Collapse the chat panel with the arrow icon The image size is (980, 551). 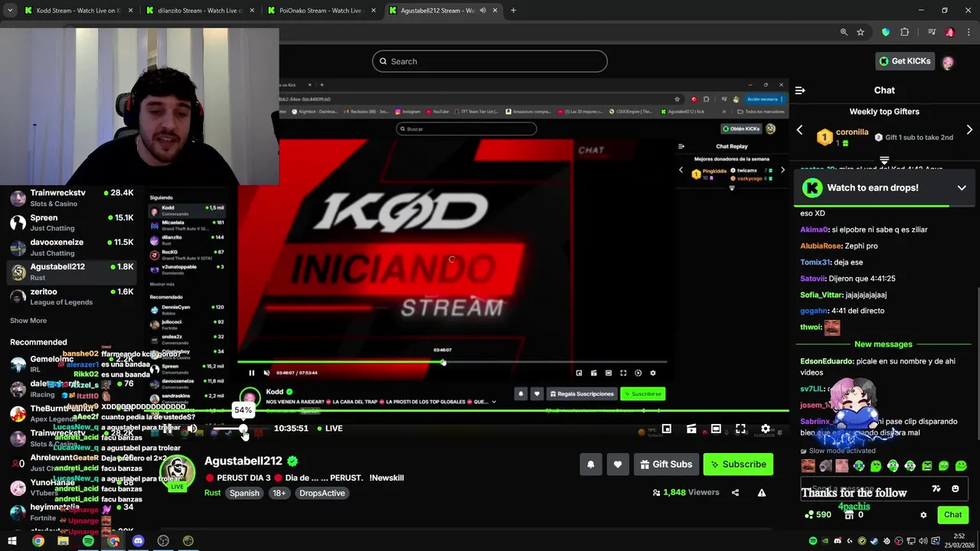(x=800, y=90)
